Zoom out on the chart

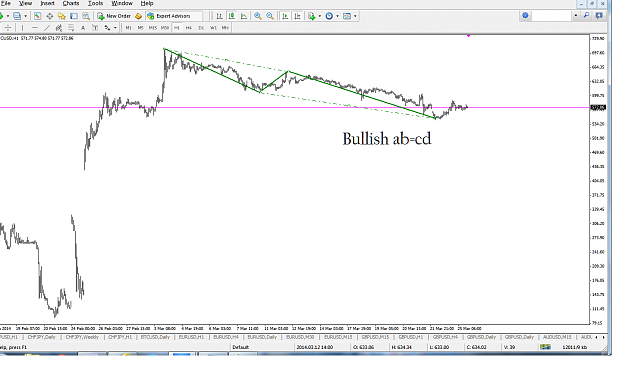coord(270,16)
